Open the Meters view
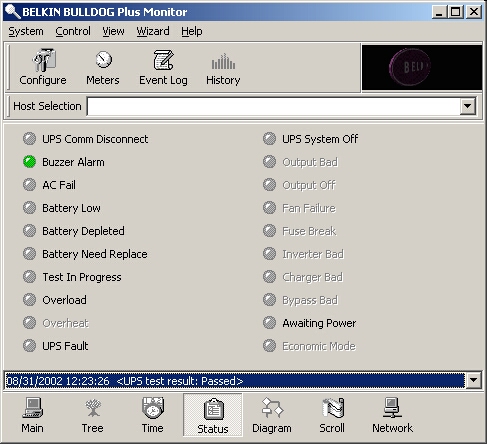The height and width of the screenshot is (444, 487). click(x=103, y=67)
